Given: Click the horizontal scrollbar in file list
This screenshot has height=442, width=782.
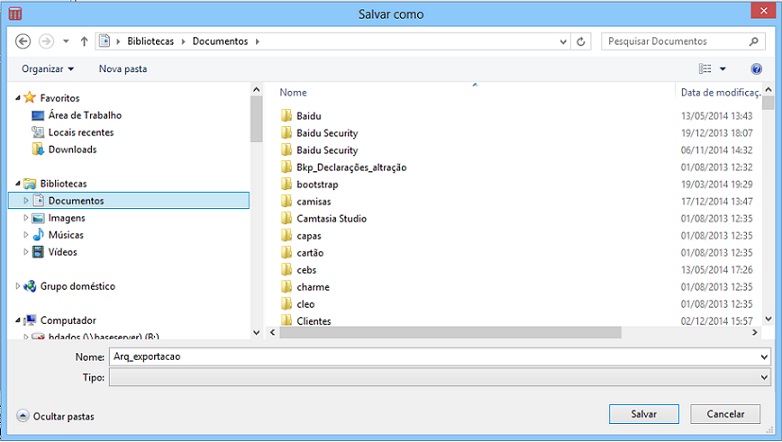Looking at the screenshot, I should [450, 332].
